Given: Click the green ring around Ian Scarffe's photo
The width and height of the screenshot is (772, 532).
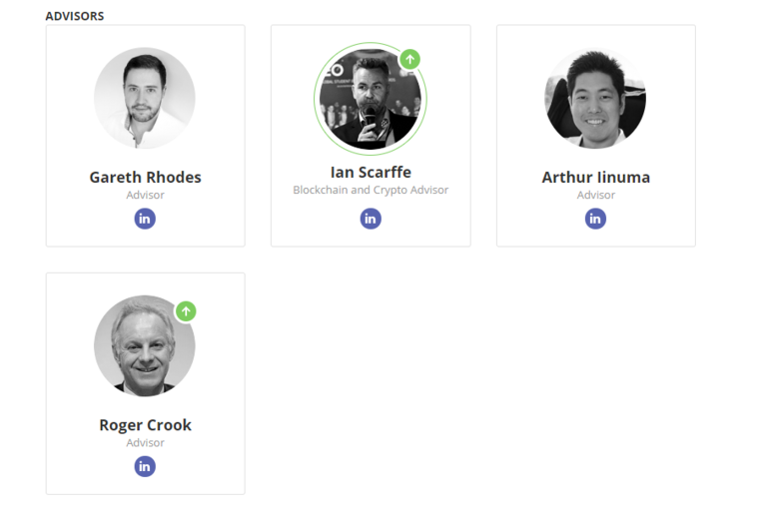Looking at the screenshot, I should click(316, 99).
